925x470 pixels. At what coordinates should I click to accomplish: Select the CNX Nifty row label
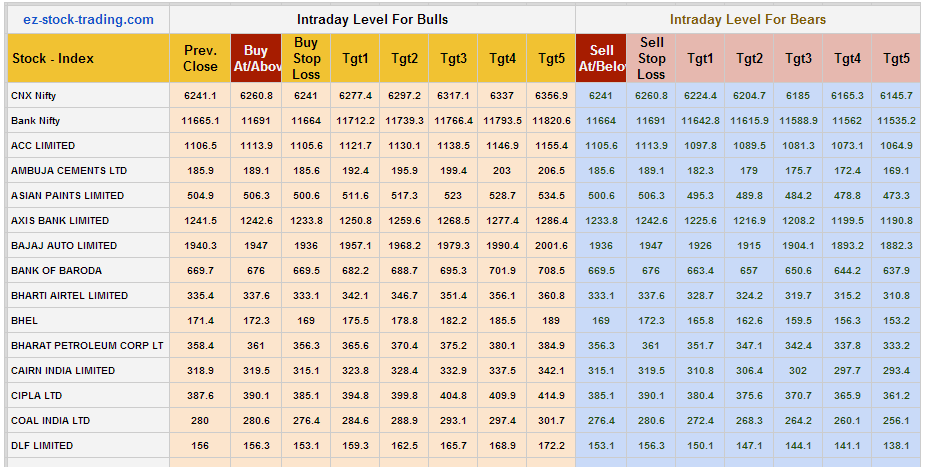coord(36,96)
